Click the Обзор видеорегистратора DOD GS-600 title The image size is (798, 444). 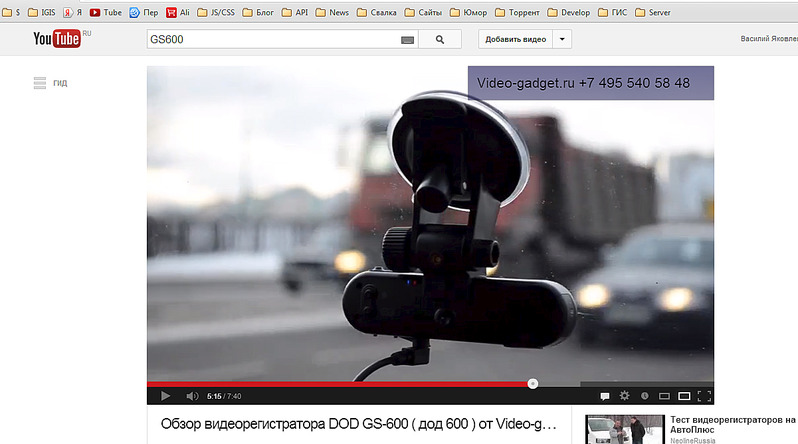(358, 424)
